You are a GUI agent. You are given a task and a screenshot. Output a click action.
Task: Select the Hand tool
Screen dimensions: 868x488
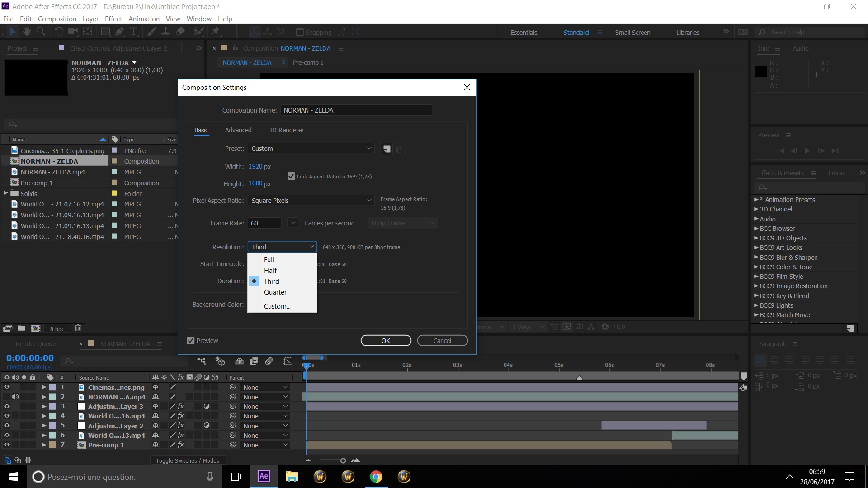[x=27, y=32]
